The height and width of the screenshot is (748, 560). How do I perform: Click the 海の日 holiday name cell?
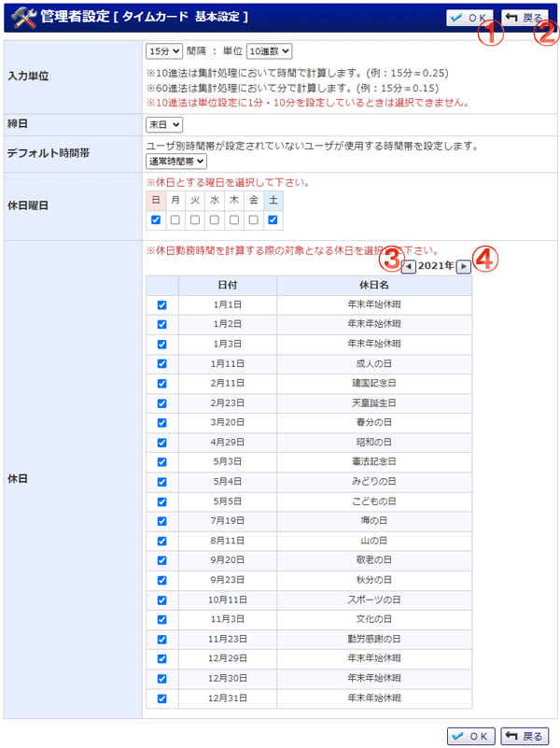click(374, 521)
